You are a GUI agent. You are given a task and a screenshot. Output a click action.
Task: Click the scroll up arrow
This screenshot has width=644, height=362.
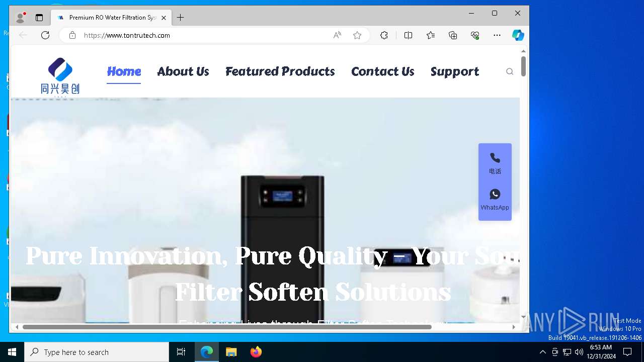tap(523, 51)
